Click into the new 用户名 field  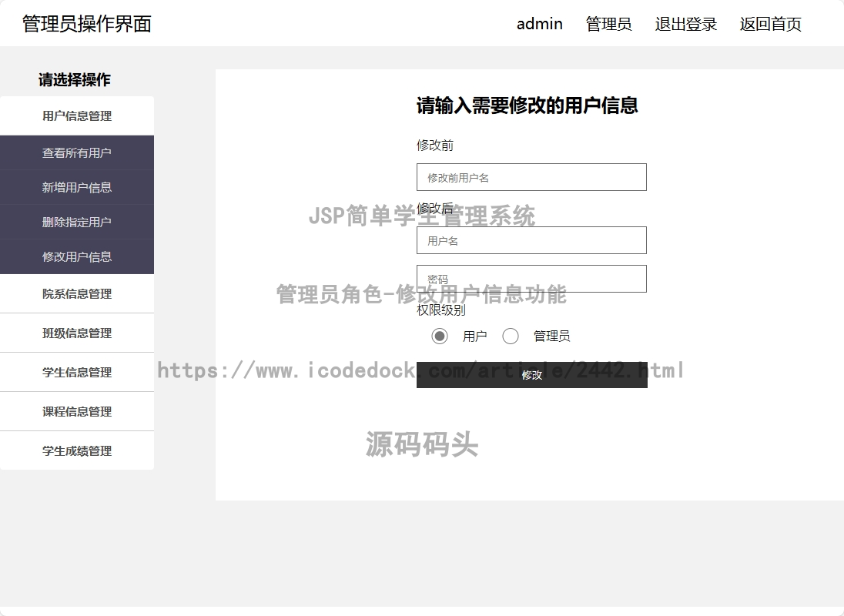[531, 240]
